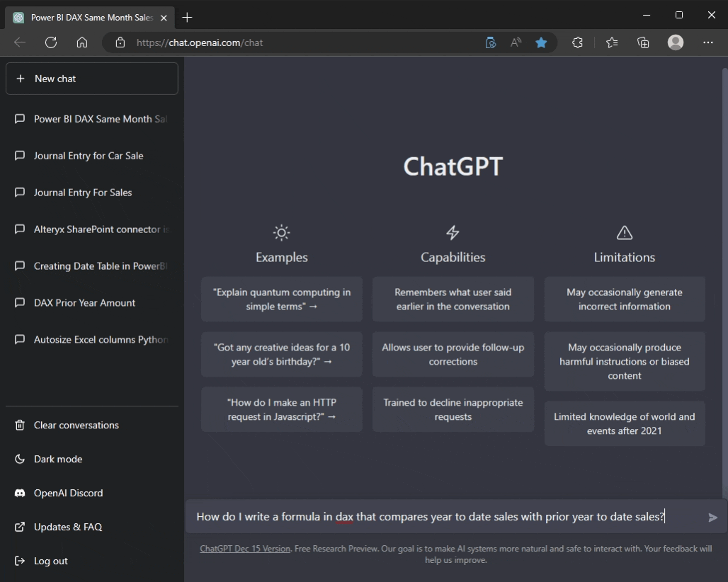The width and height of the screenshot is (728, 582).
Task: Open the ChatGPT Dec 15 Version link
Action: pos(244,548)
